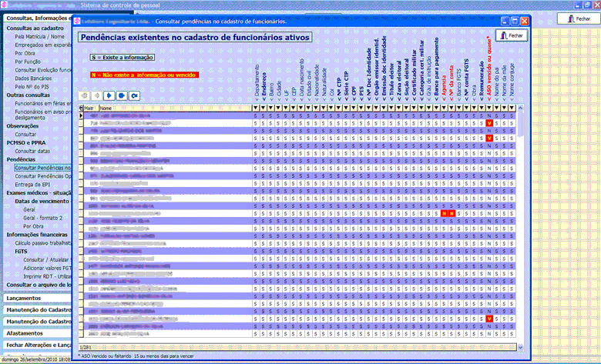Image resolution: width=601 pixels, height=364 pixels.
Task: Select Consultas, Informações sidebar section header
Action: pyautogui.click(x=38, y=18)
